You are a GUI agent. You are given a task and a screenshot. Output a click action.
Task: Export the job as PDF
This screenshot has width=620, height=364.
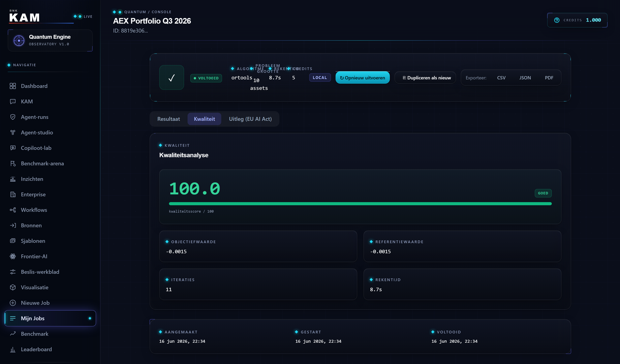(x=549, y=78)
